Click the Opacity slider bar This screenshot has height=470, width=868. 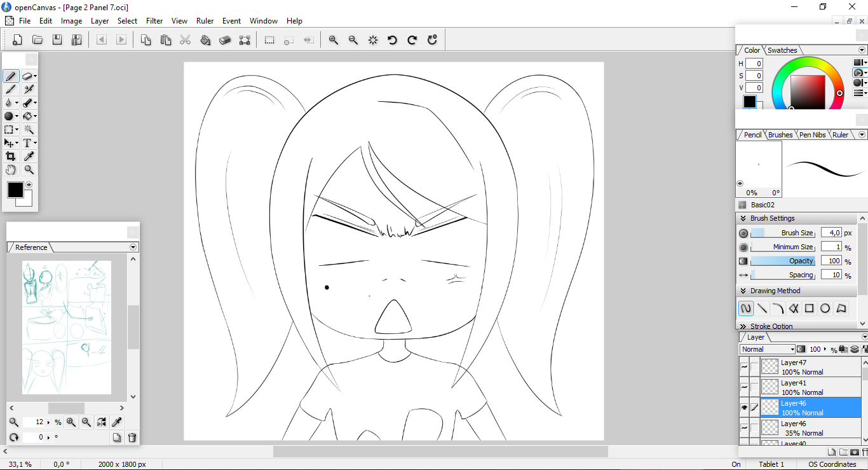point(782,261)
